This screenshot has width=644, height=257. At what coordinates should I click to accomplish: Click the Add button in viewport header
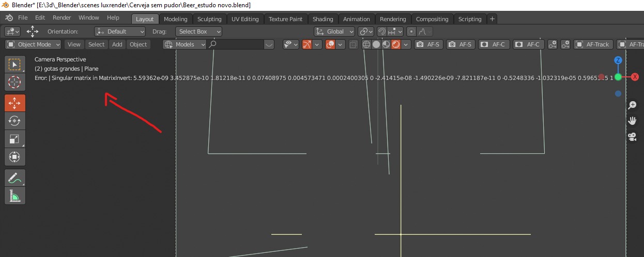tap(117, 44)
